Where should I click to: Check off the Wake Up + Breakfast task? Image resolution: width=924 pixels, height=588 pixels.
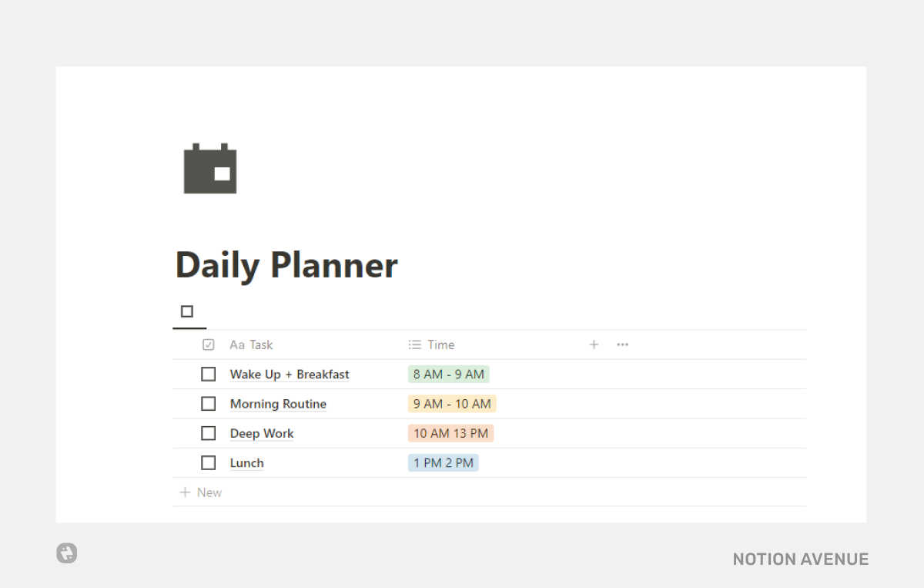point(208,374)
